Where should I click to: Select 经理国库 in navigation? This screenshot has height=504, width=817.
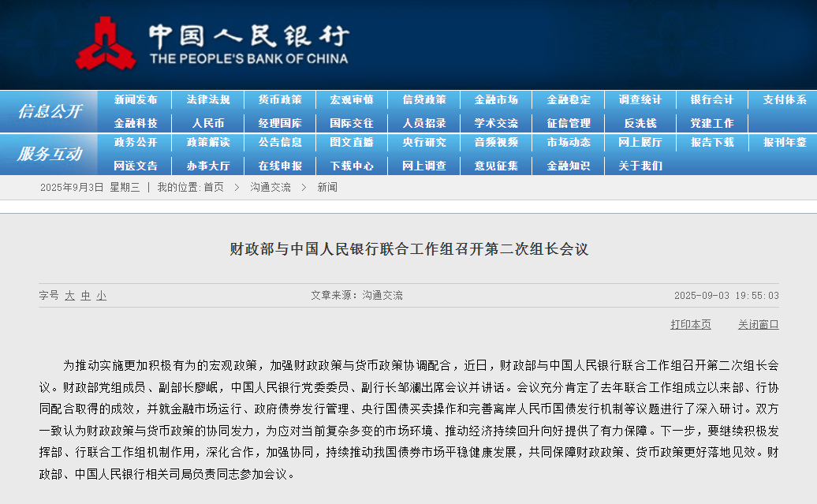[x=280, y=123]
